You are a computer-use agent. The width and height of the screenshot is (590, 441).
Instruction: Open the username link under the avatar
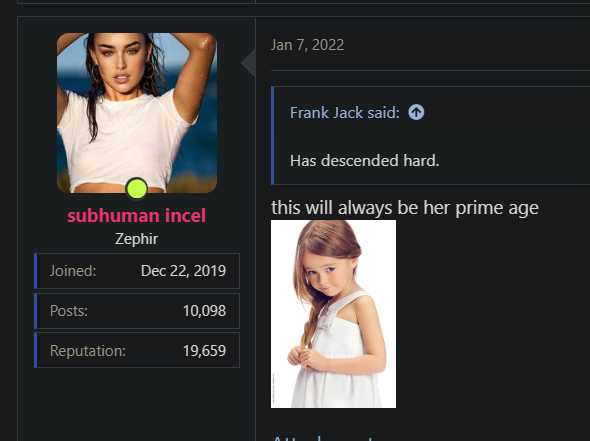coord(137,216)
